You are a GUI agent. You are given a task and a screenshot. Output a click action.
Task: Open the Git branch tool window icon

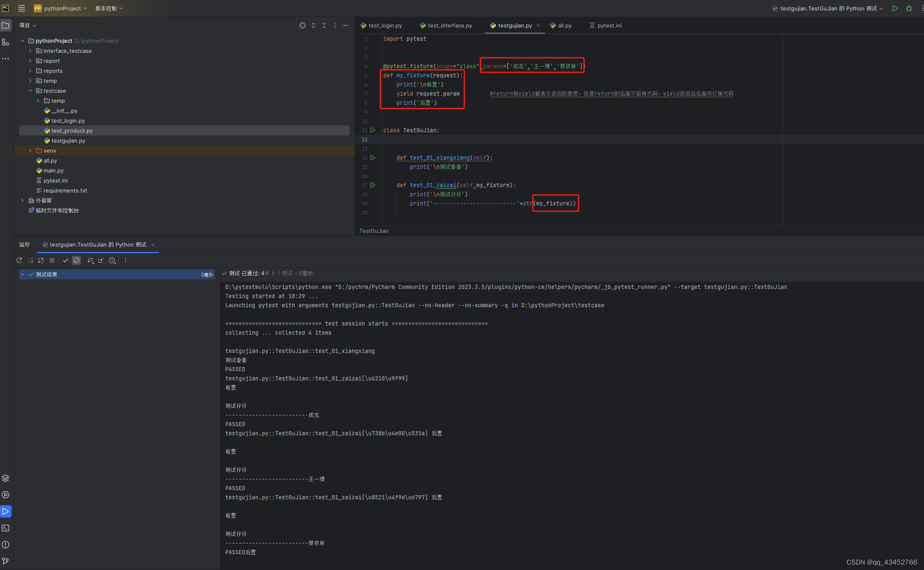tap(5, 561)
